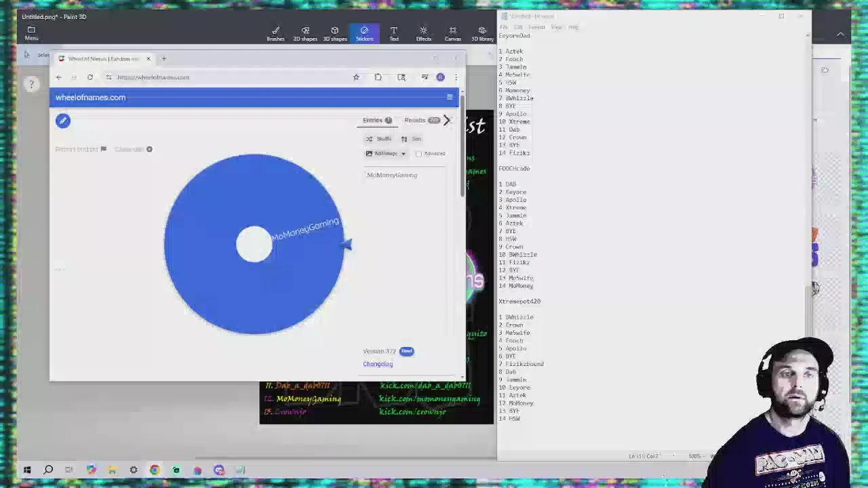Open the Windows Start menu

click(27, 470)
